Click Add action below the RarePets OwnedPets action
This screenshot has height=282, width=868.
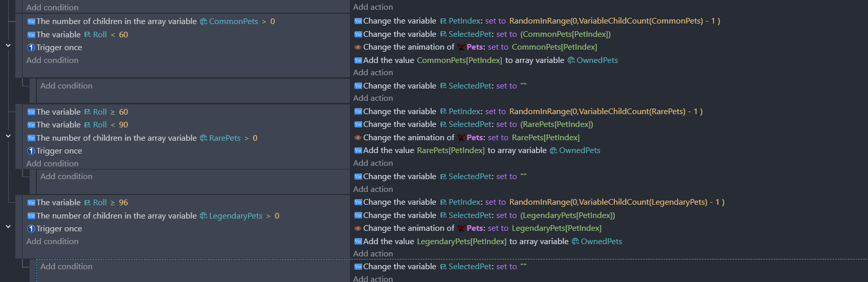pos(373,163)
